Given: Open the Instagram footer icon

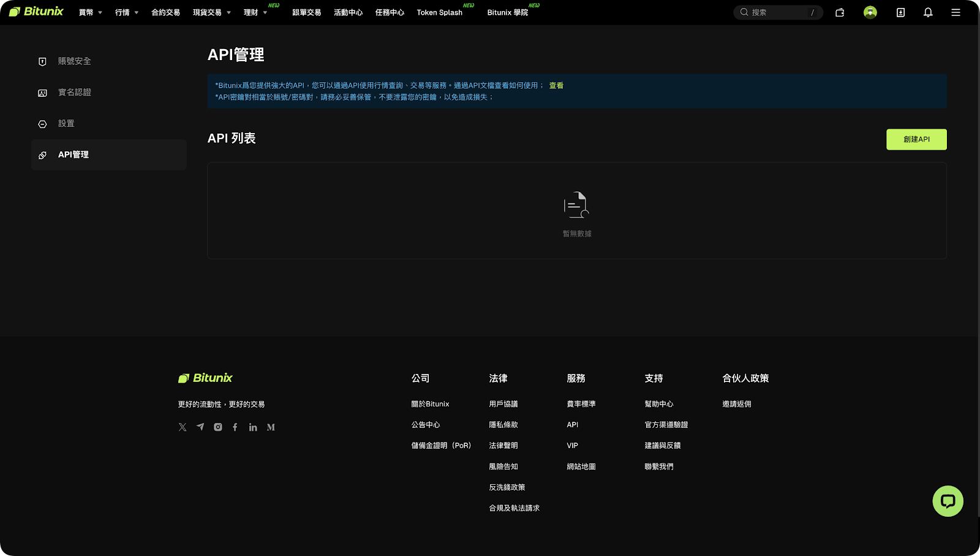Looking at the screenshot, I should point(218,427).
